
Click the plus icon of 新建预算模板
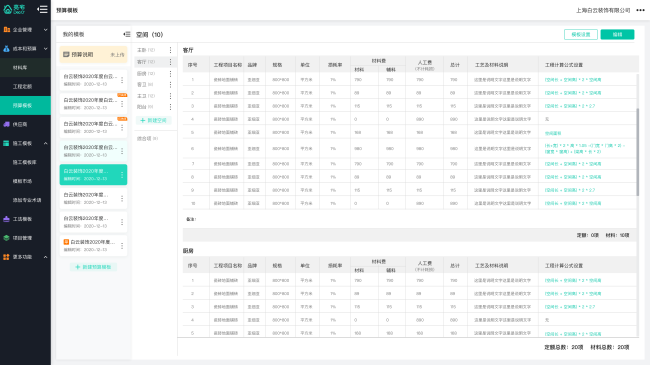point(78,267)
